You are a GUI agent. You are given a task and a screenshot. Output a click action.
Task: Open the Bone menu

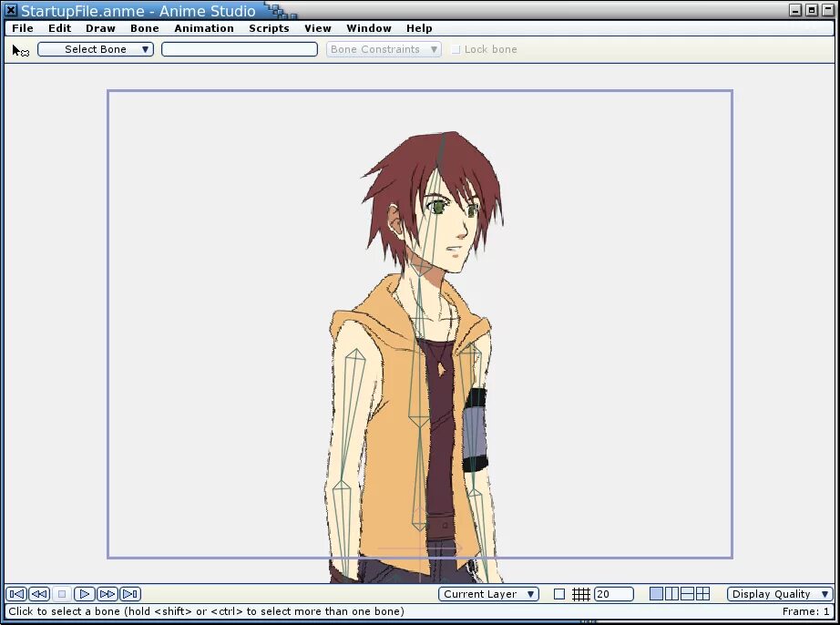145,28
